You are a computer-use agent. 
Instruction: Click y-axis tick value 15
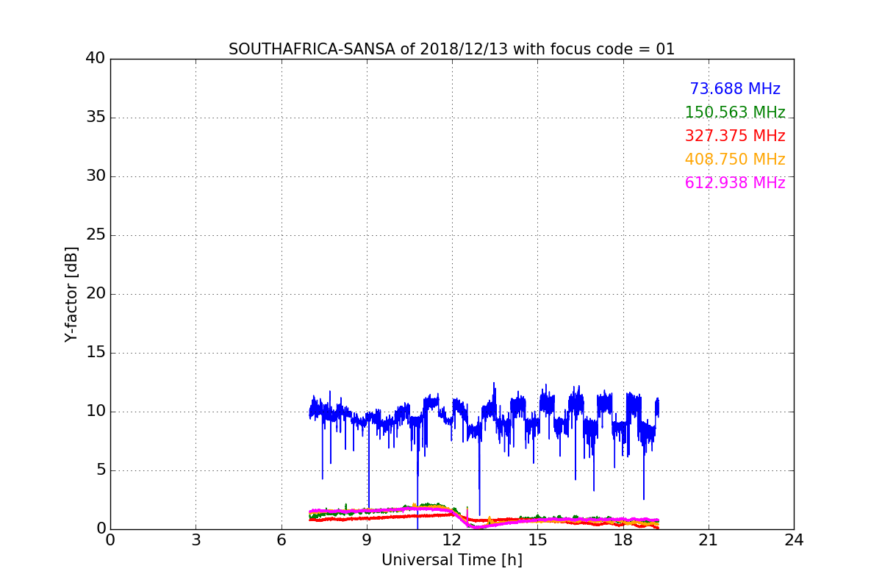pyautogui.click(x=95, y=353)
